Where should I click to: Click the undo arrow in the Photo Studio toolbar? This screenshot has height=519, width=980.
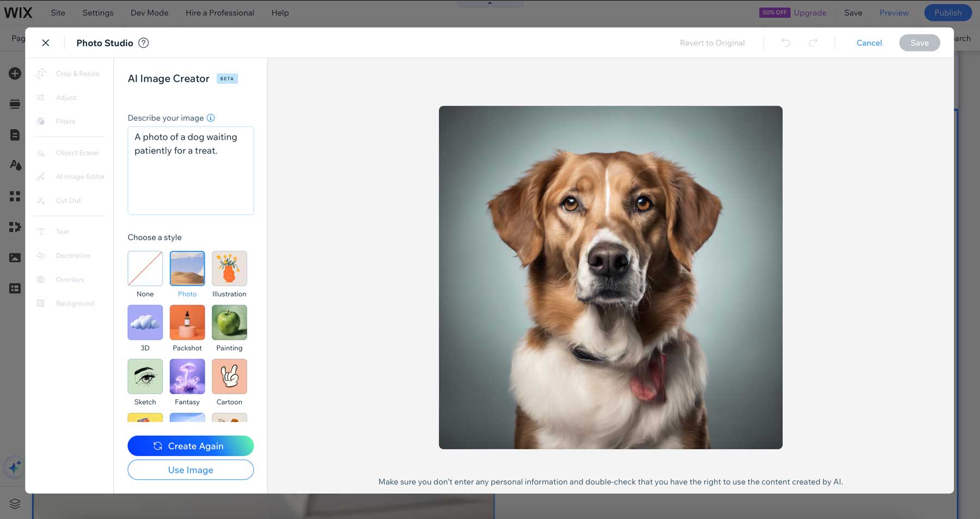pos(786,42)
